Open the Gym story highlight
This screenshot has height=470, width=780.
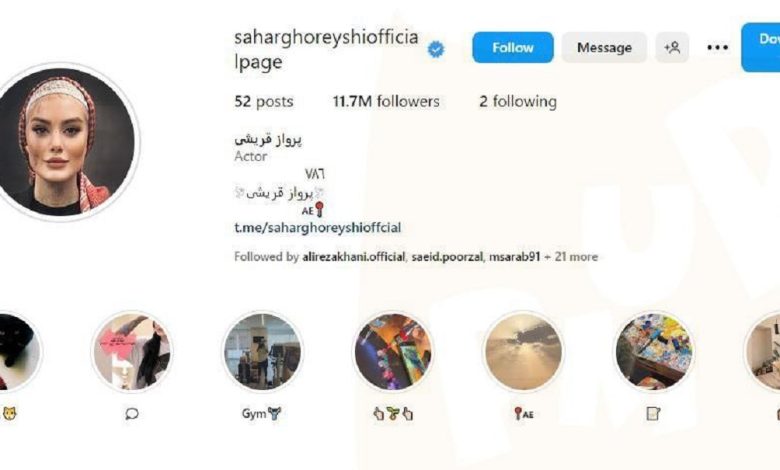pos(262,352)
